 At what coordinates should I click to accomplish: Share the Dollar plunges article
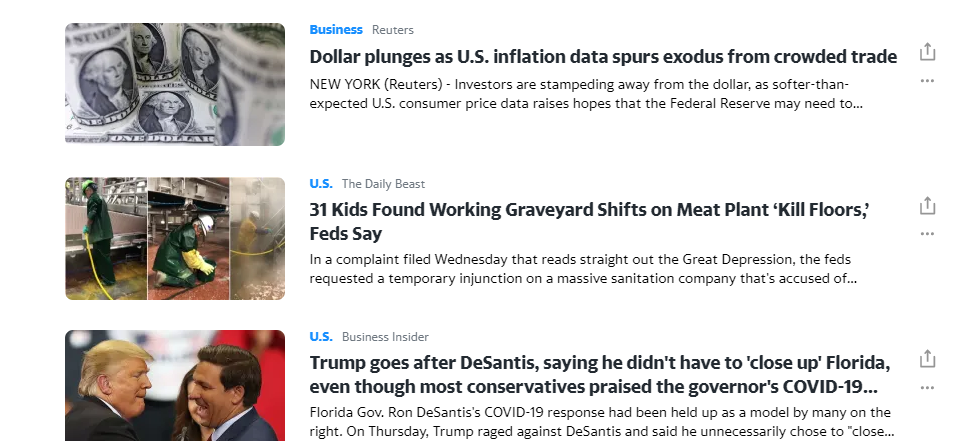(927, 52)
